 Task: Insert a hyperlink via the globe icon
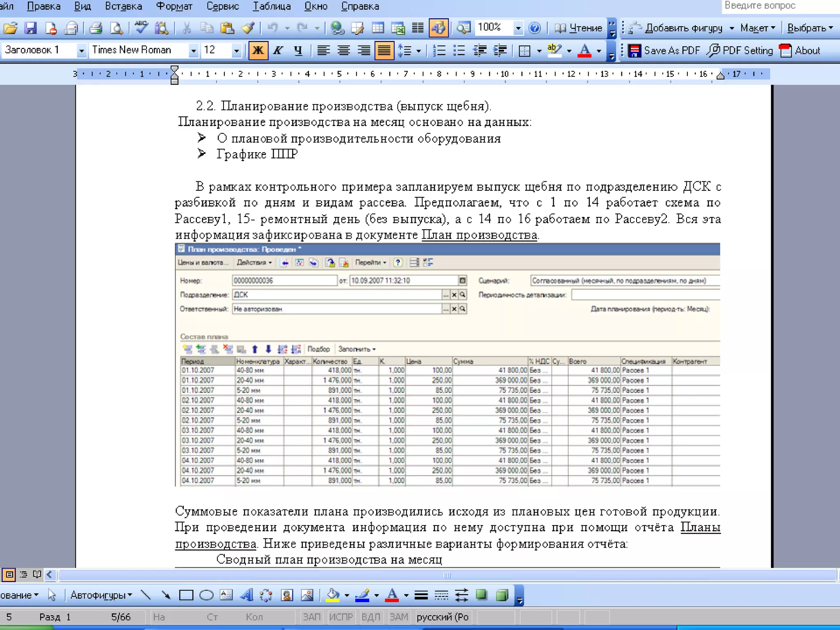[x=337, y=28]
